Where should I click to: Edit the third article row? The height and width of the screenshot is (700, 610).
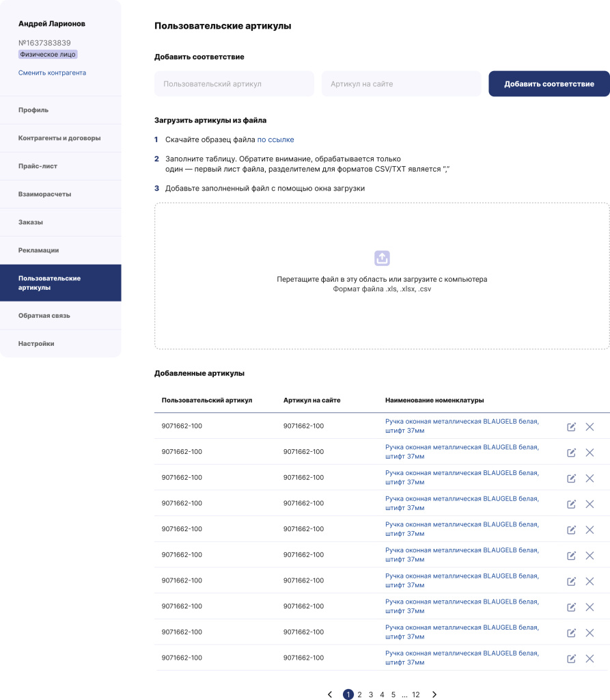[x=571, y=479]
